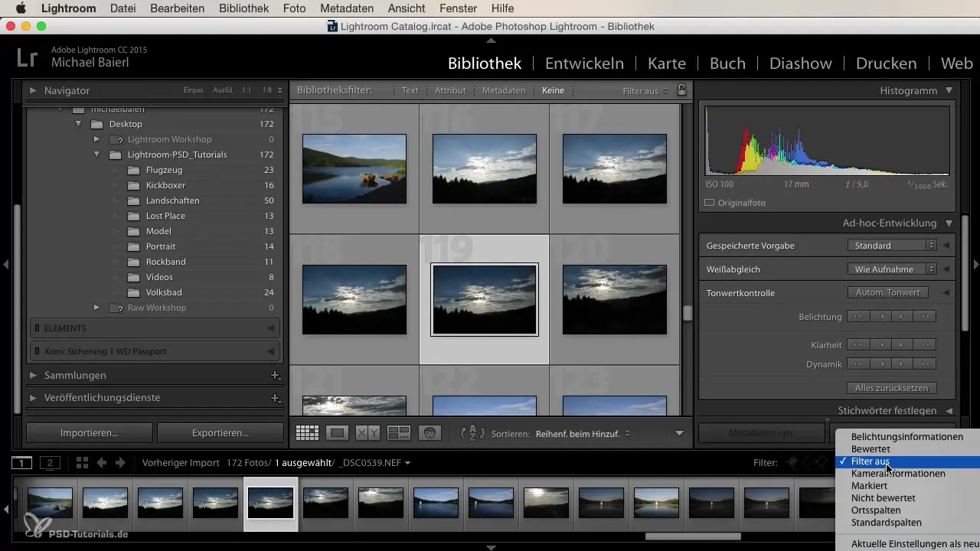The height and width of the screenshot is (551, 980).
Task: Toggle the Originalfoto checkbox
Action: pyautogui.click(x=709, y=204)
